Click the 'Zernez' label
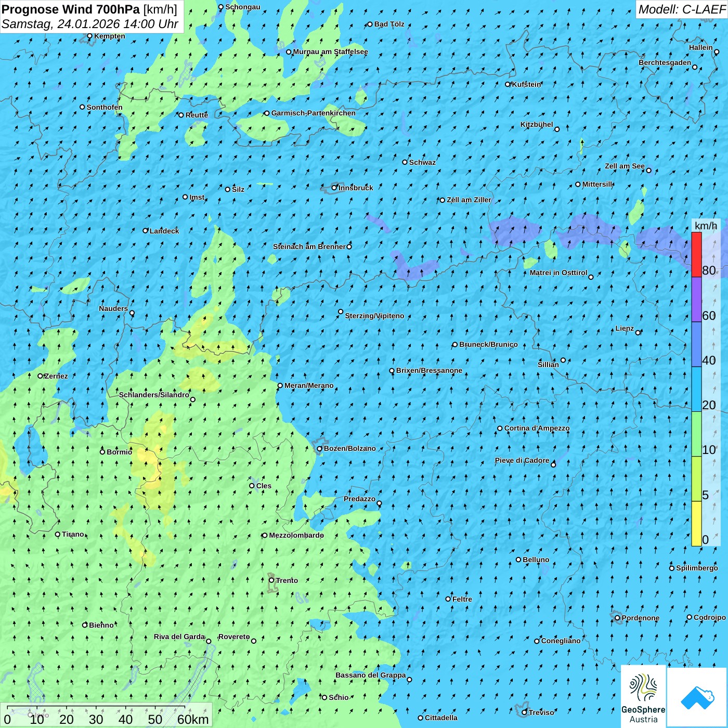This screenshot has width=728, height=728. [x=56, y=376]
